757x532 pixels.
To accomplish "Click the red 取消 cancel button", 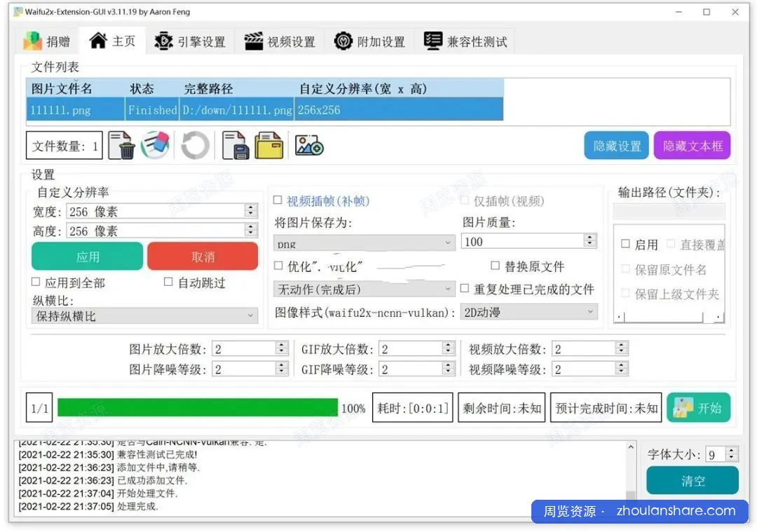I will (203, 257).
